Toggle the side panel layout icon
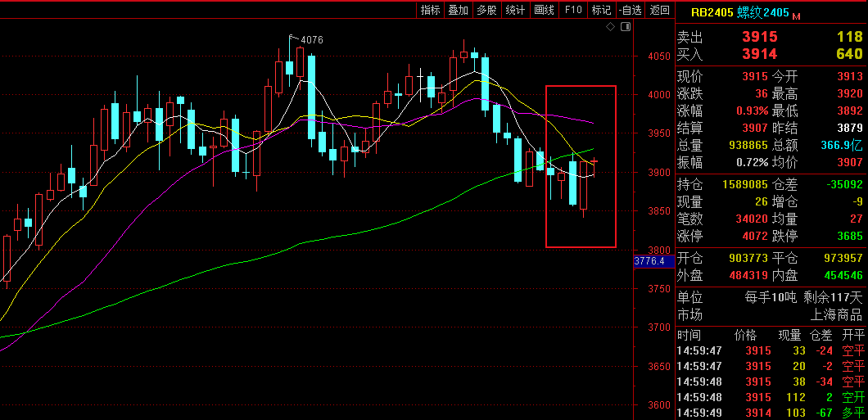Screen dimensions: 868x420 pos(626,27)
